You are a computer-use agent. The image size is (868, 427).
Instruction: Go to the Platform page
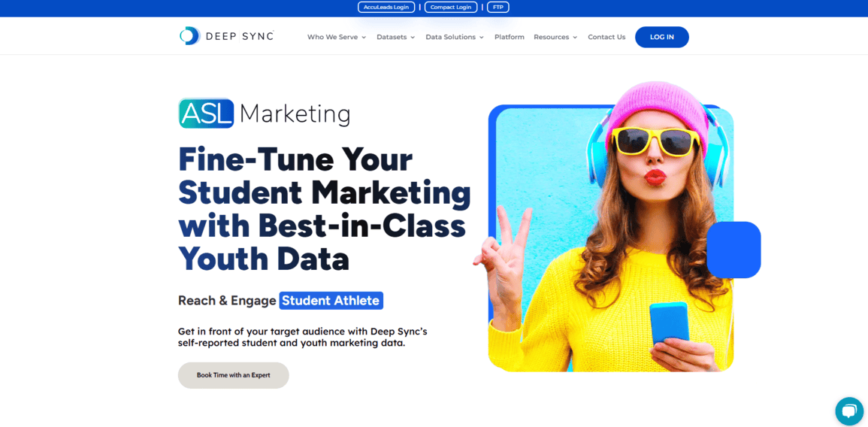[510, 37]
